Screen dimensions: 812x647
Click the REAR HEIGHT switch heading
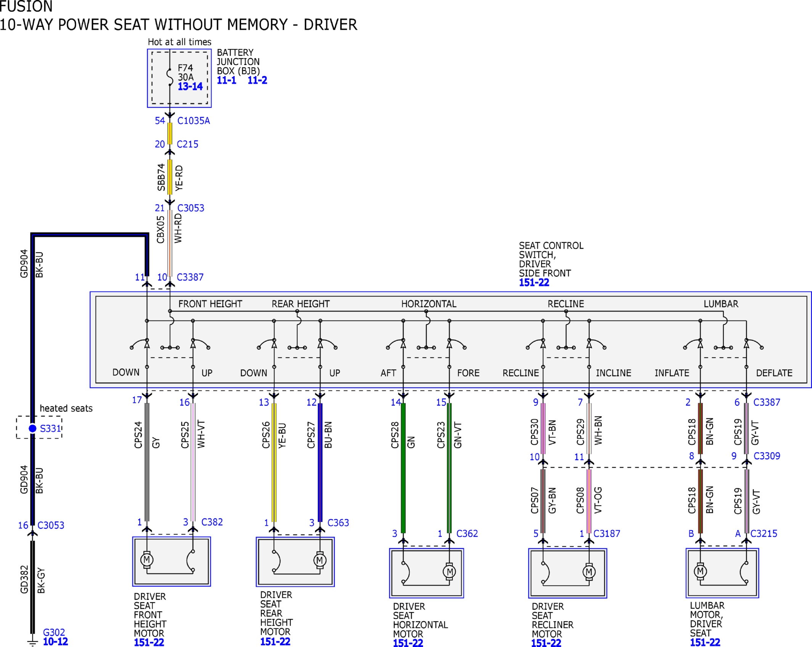[301, 304]
